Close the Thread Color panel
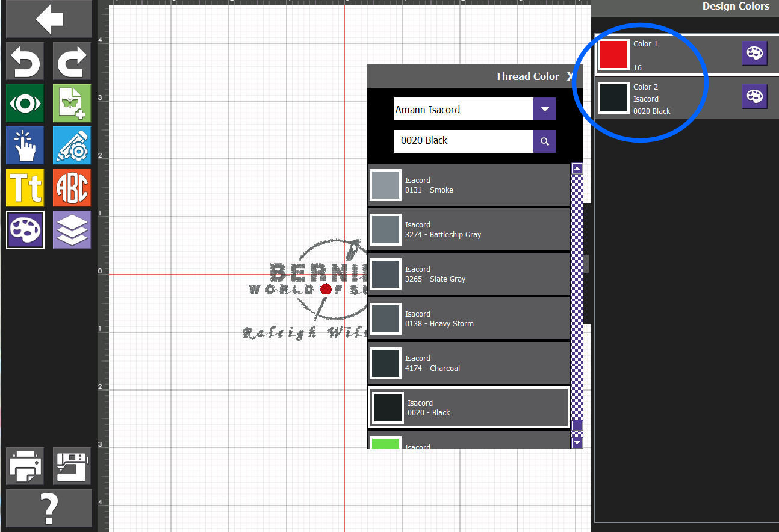This screenshot has width=779, height=532. (x=570, y=76)
